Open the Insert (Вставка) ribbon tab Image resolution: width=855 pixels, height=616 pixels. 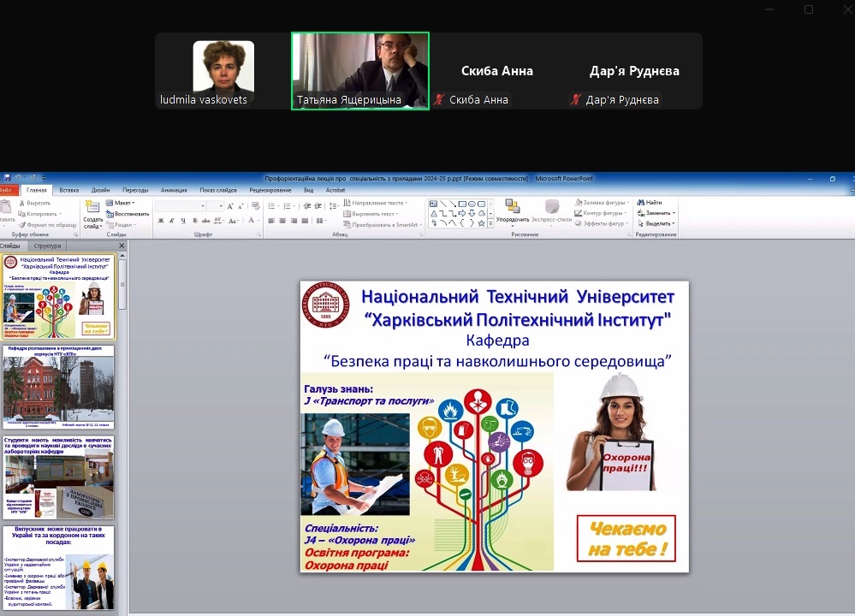point(69,190)
